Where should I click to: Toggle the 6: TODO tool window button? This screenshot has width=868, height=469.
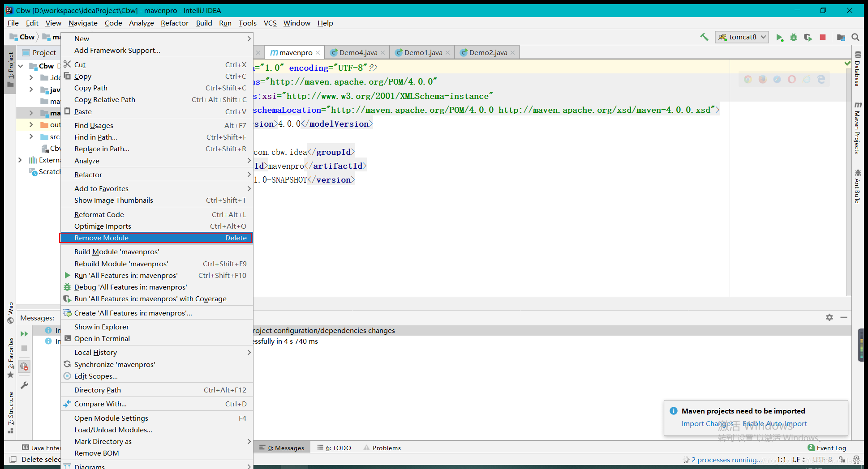click(334, 448)
